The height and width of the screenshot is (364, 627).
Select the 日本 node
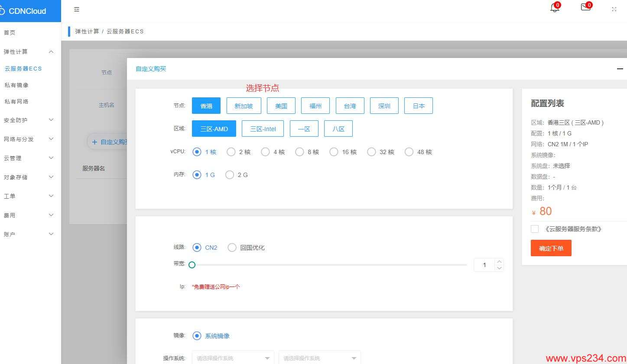click(x=419, y=106)
